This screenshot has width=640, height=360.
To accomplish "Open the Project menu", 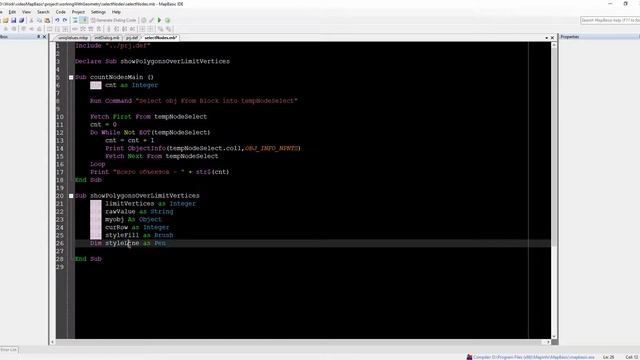I will (x=78, y=12).
